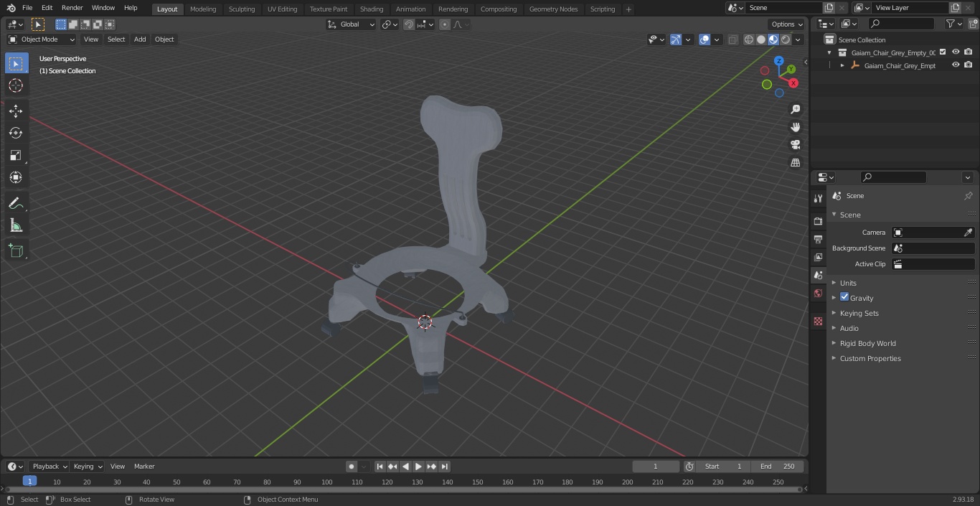Open the Render menu

tap(72, 8)
